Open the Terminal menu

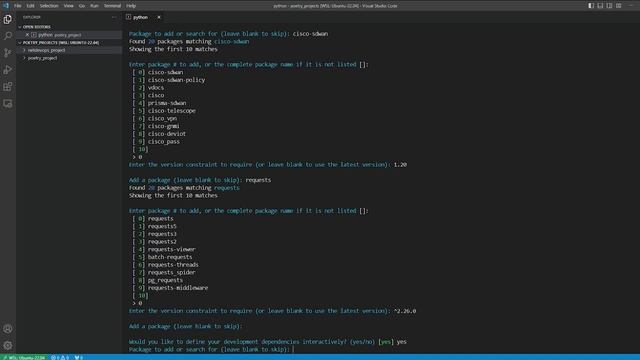(x=112, y=6)
